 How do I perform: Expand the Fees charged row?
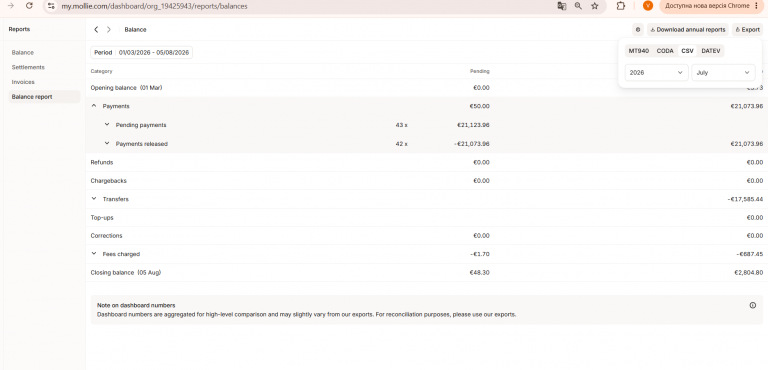point(94,254)
